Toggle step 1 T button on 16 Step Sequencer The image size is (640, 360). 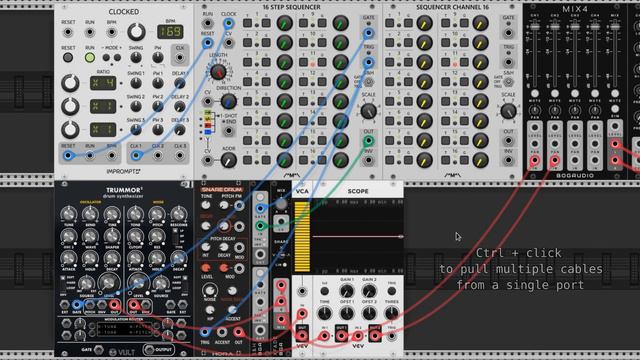click(247, 23)
